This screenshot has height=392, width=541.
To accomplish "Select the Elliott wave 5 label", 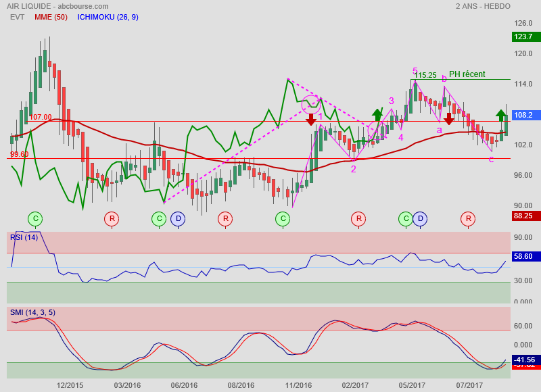I will 415,71.
